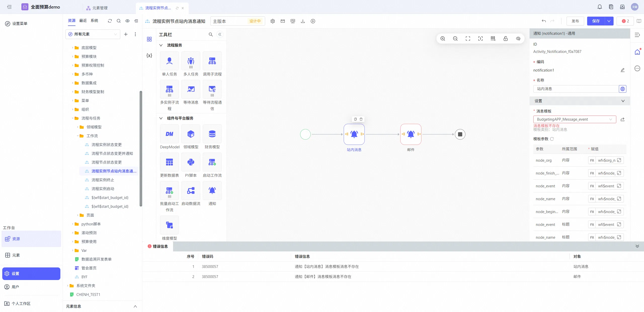The width and height of the screenshot is (644, 312).
Task: Click the 名称 input field
Action: coord(576,89)
